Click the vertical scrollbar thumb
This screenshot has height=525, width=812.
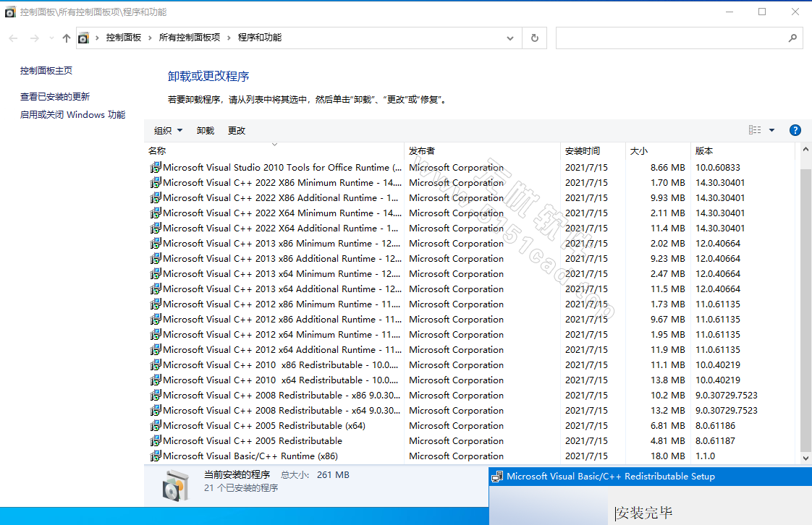coord(805,309)
